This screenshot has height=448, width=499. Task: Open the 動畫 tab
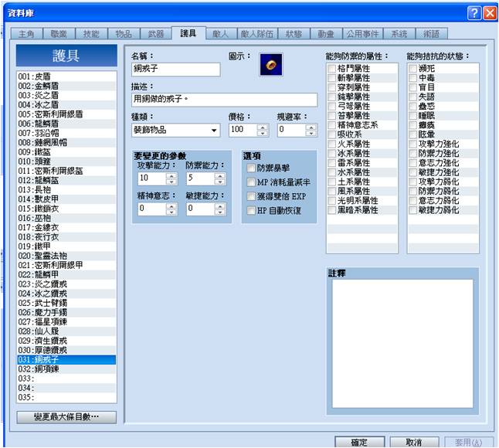point(326,34)
